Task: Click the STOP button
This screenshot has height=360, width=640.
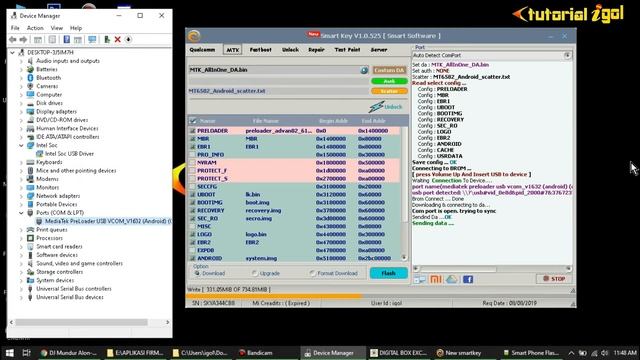Action: pyautogui.click(x=554, y=279)
